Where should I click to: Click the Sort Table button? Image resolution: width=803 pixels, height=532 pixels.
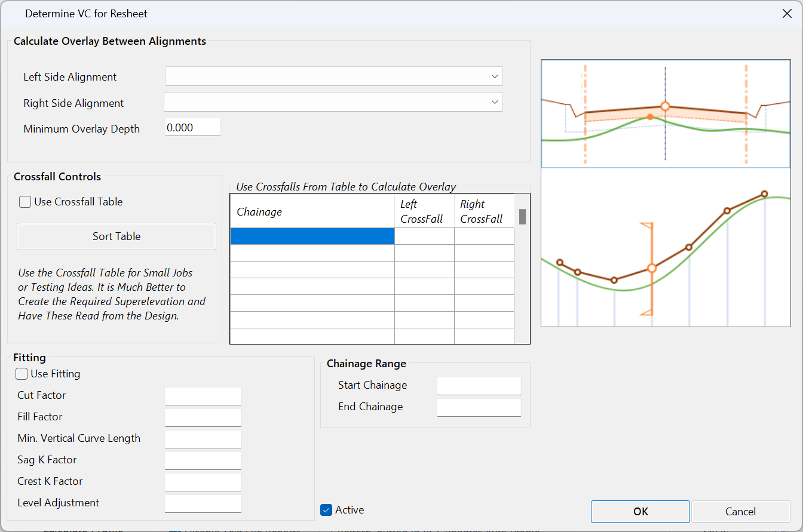click(117, 236)
